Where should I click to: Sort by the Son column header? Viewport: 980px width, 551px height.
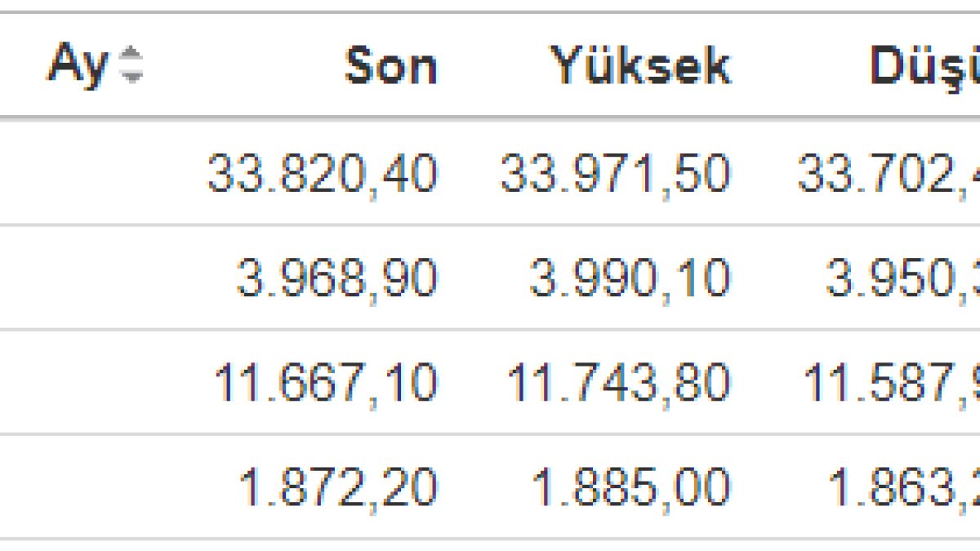pos(390,65)
